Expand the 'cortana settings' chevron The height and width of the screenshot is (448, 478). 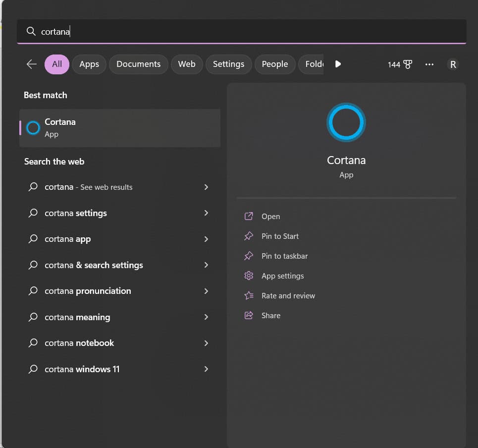pyautogui.click(x=206, y=213)
